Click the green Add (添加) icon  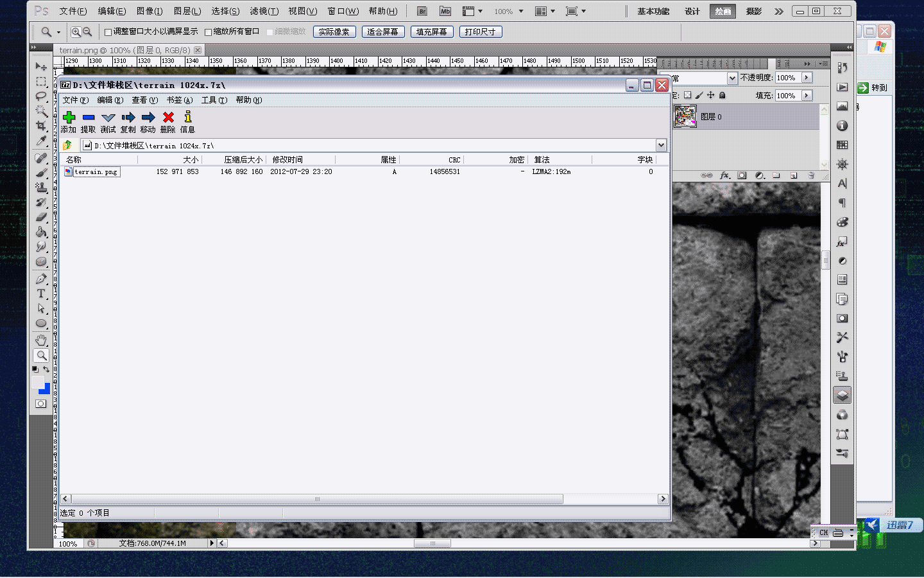pyautogui.click(x=69, y=117)
